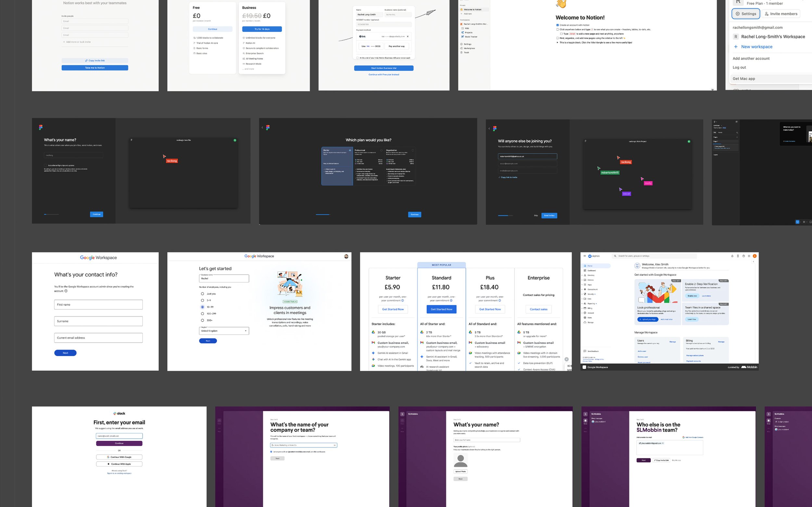Click the Figma logo on name screen

tap(41, 128)
